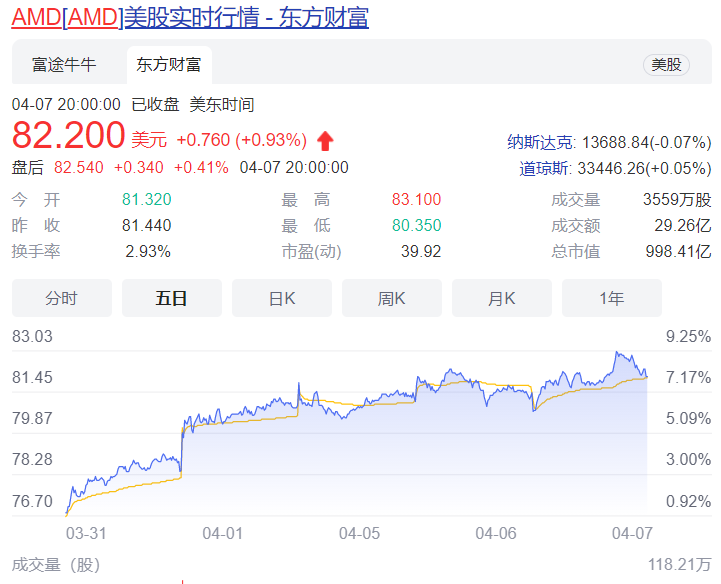Viewport: 721px width, 584px height.
Task: Click the 79.87 price axis label
Action: (32, 418)
